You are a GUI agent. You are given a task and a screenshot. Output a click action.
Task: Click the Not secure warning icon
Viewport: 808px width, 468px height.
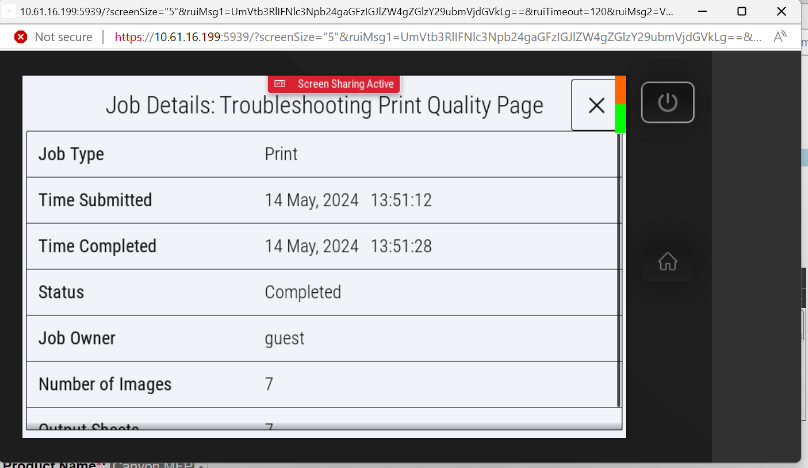click(20, 37)
